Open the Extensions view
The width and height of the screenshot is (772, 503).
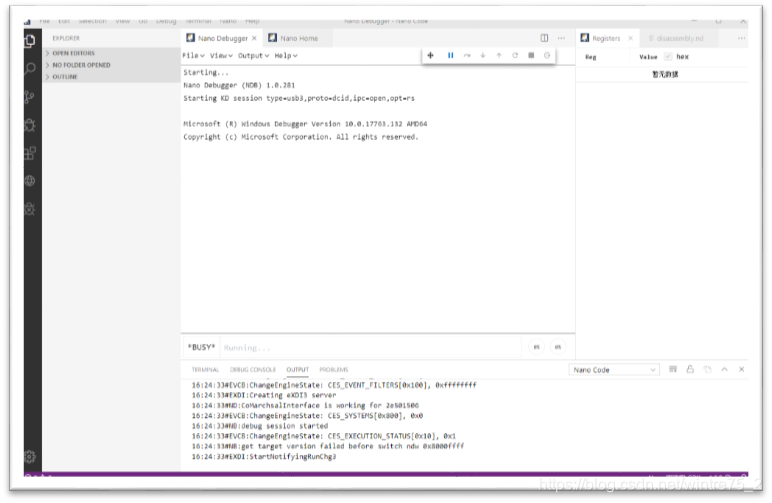(x=30, y=153)
